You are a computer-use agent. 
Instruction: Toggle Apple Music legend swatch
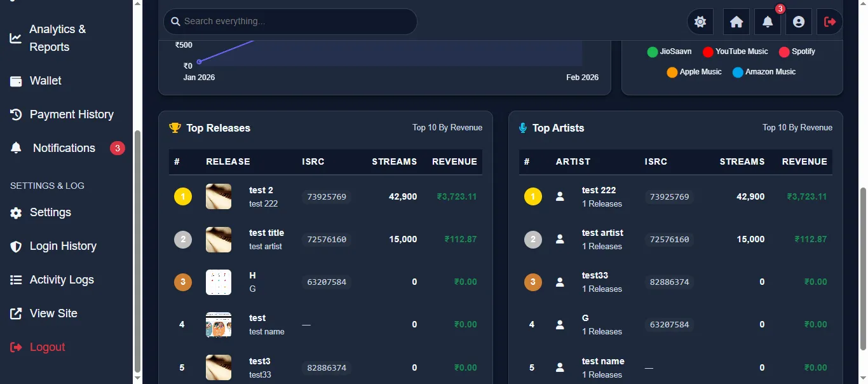[672, 72]
